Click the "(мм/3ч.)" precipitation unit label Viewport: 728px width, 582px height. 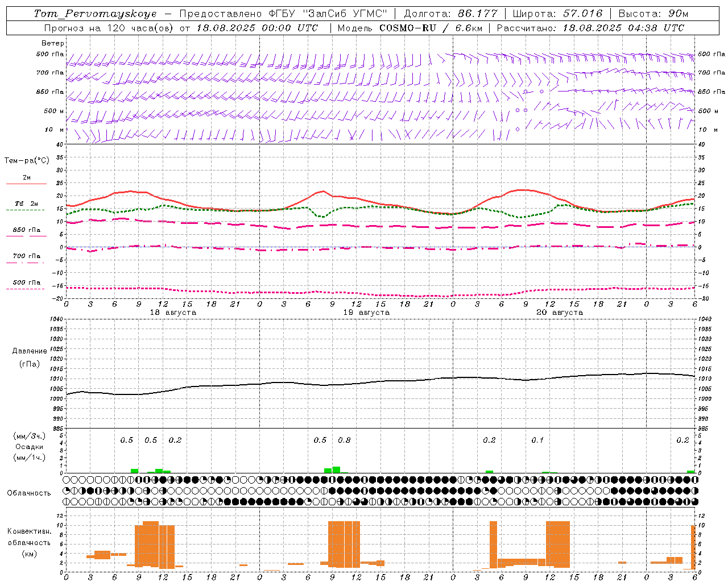[x=30, y=436]
